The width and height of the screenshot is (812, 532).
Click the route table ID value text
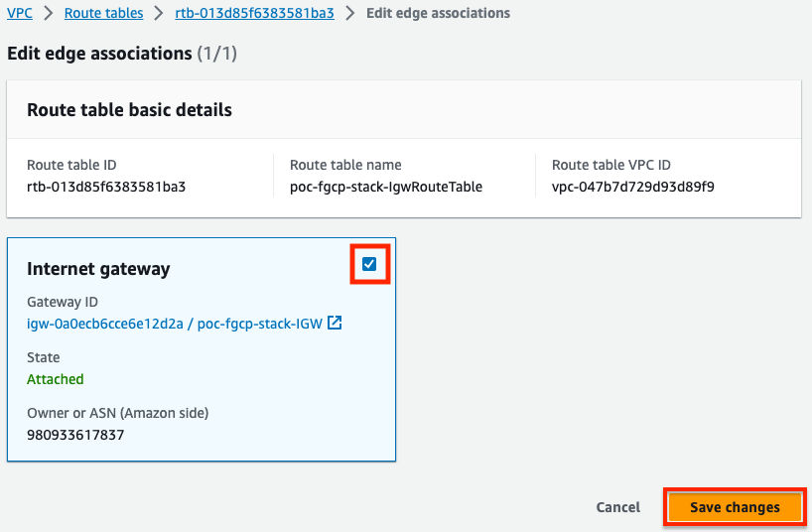(106, 187)
